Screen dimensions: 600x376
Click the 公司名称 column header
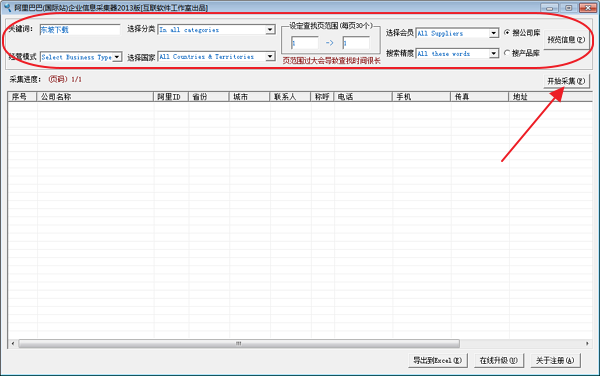(95, 97)
